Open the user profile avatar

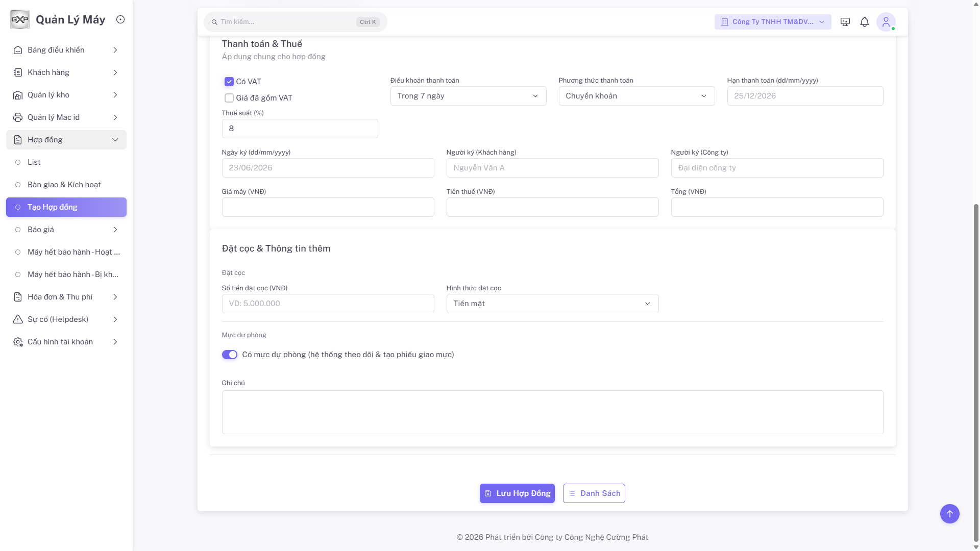point(886,22)
